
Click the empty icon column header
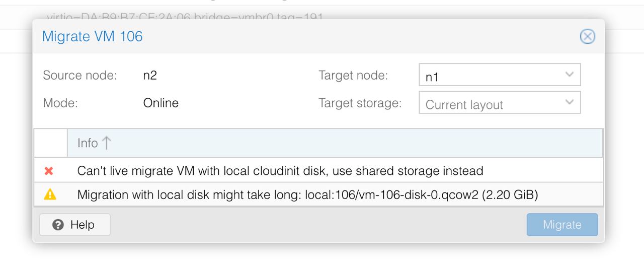click(50, 143)
